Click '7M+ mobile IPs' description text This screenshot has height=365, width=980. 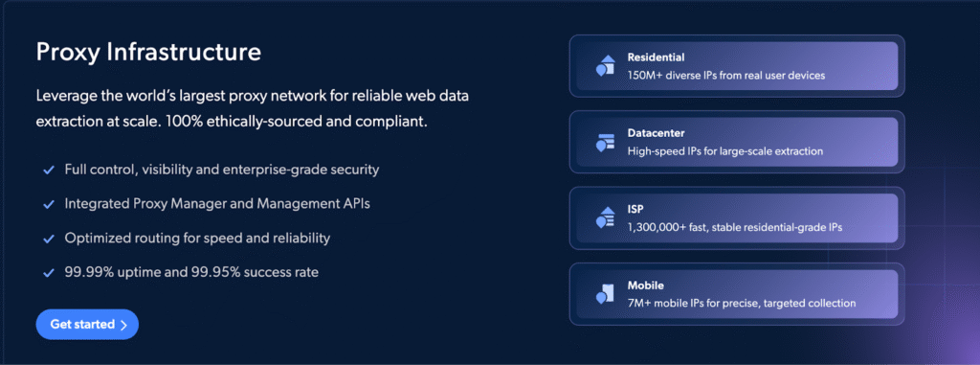click(742, 303)
